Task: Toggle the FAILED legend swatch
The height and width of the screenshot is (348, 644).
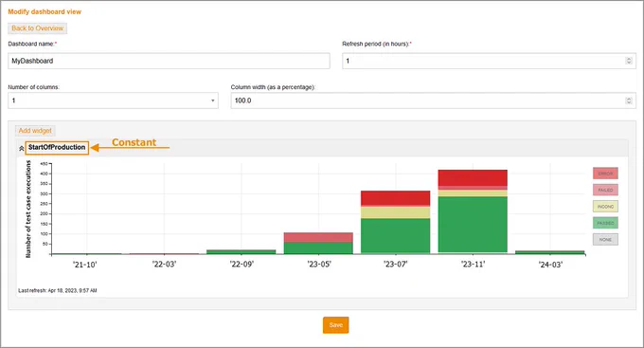Action: click(605, 190)
